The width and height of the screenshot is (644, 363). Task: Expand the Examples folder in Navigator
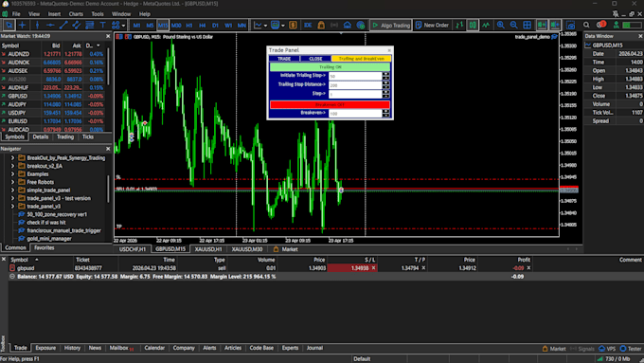point(12,173)
